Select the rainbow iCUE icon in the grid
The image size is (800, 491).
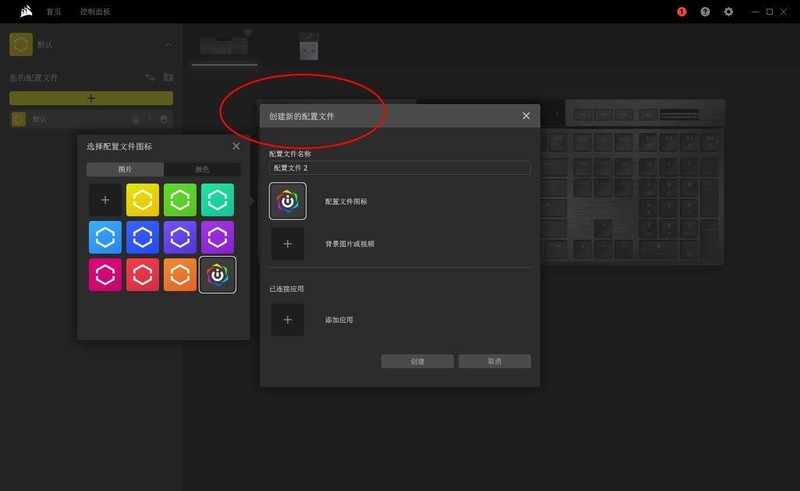click(217, 275)
